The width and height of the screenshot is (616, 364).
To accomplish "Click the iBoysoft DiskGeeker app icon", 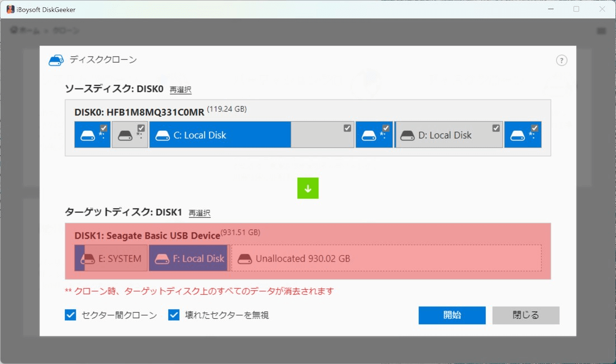I will (11, 9).
